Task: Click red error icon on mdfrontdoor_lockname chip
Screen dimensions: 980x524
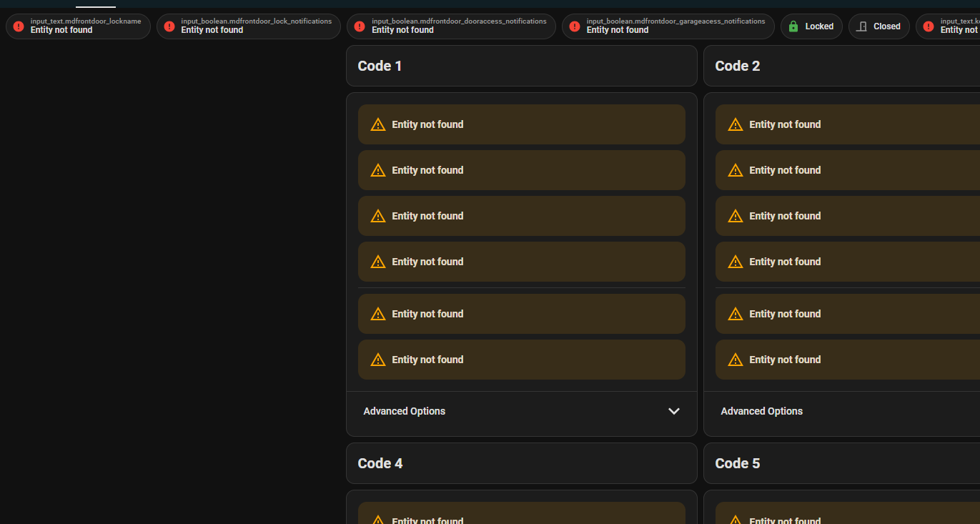Action: point(19,26)
